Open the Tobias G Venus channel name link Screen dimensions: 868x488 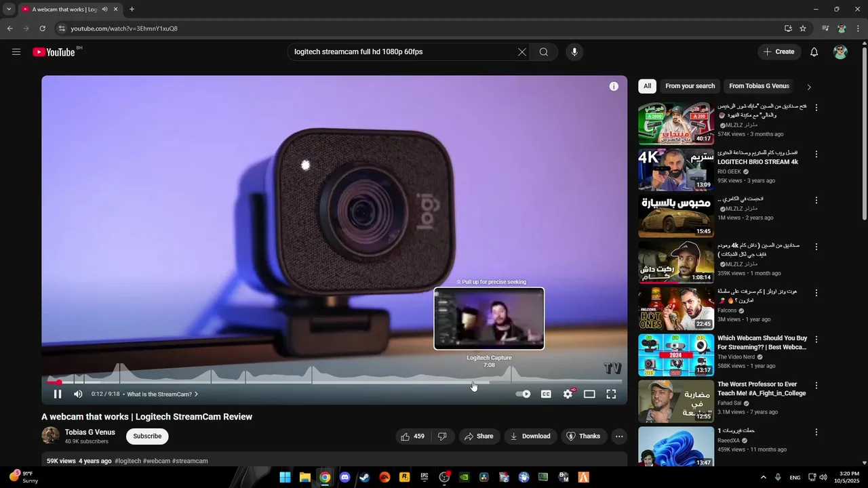click(x=90, y=432)
